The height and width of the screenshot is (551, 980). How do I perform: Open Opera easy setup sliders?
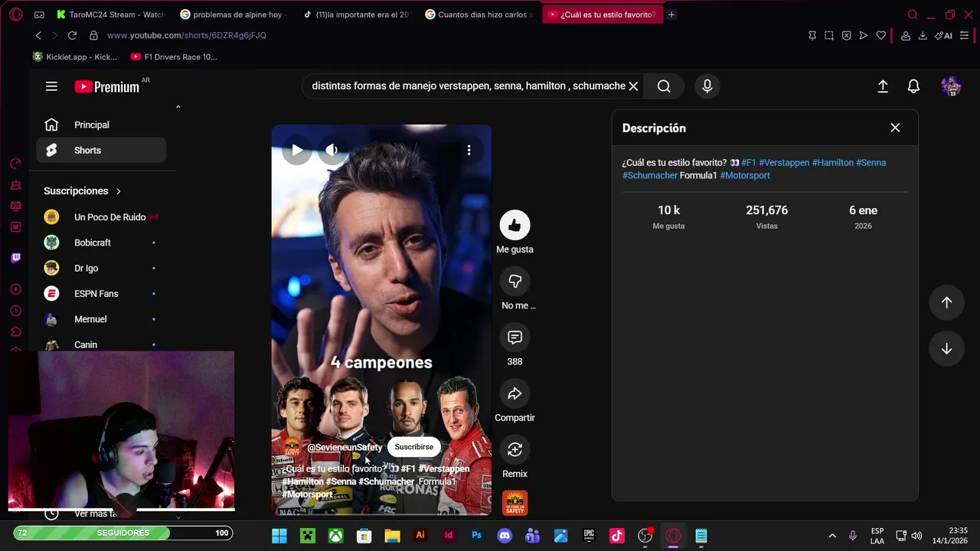(x=965, y=35)
